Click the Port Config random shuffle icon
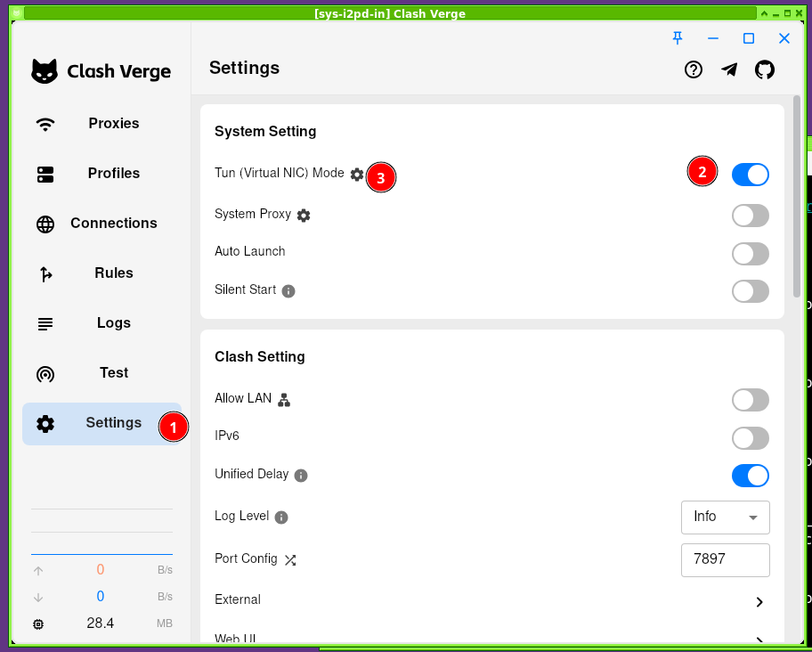 (x=290, y=560)
